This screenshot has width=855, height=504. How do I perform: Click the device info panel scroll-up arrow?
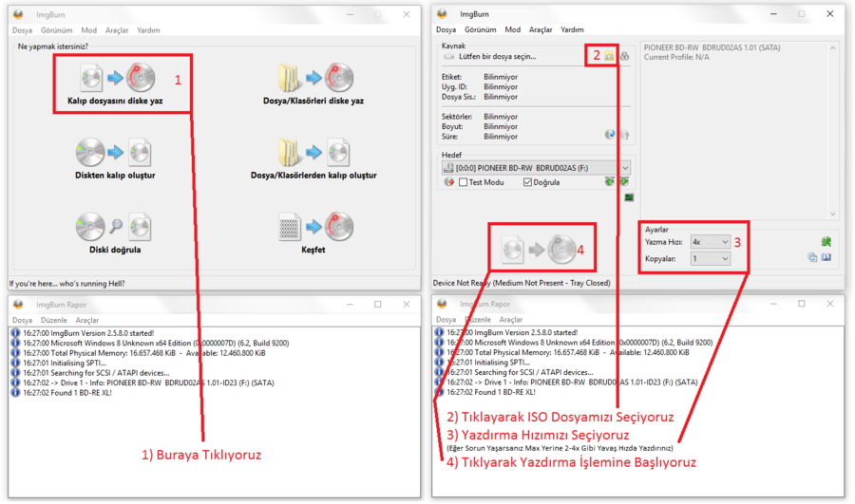[832, 48]
